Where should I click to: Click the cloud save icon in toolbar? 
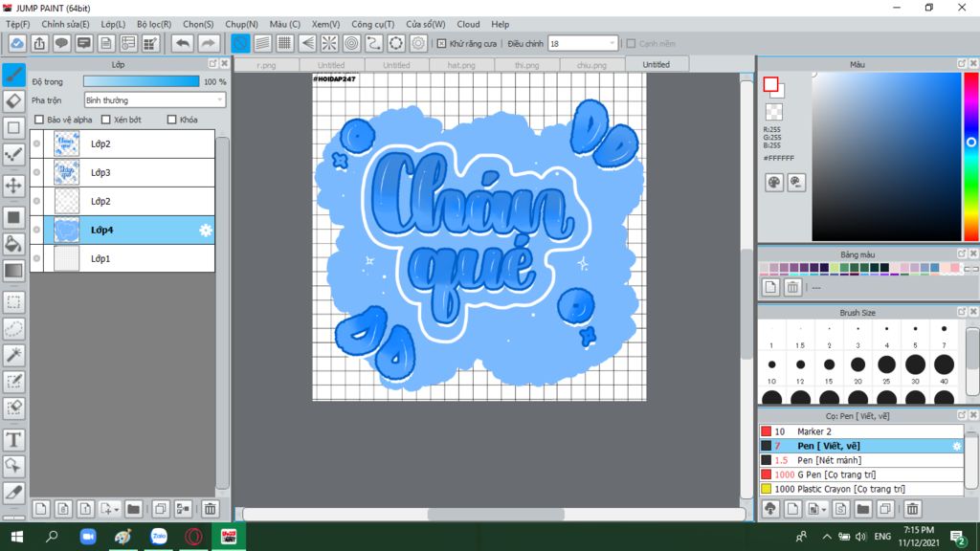[x=17, y=43]
